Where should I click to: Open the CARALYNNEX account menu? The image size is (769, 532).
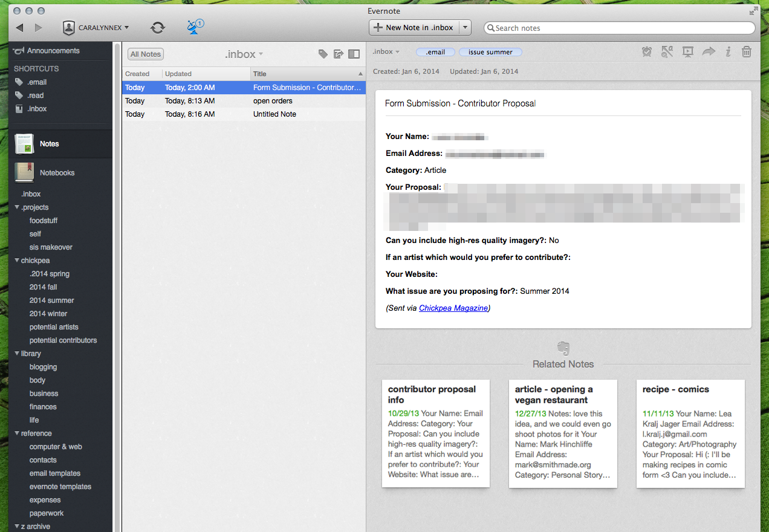96,28
